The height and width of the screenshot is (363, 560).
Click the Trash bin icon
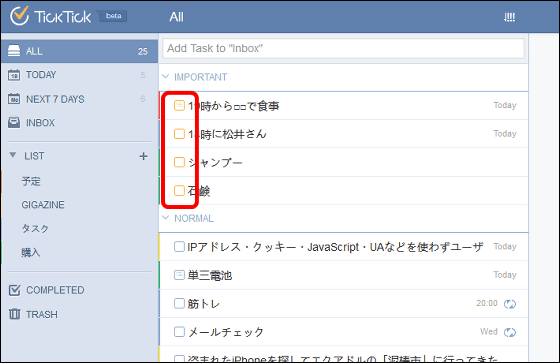(15, 314)
